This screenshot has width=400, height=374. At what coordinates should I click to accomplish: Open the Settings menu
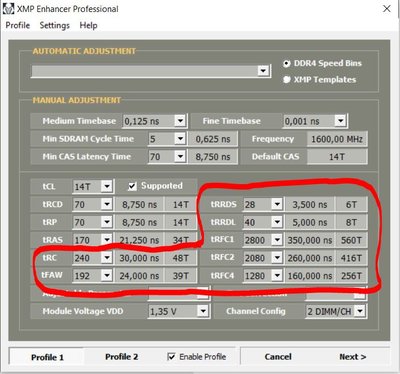pos(55,25)
